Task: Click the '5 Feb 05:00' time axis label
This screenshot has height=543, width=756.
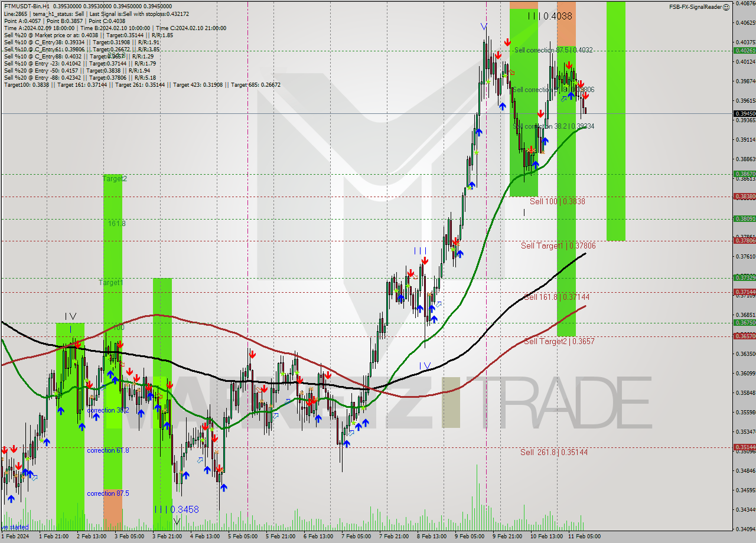Action: point(242,537)
